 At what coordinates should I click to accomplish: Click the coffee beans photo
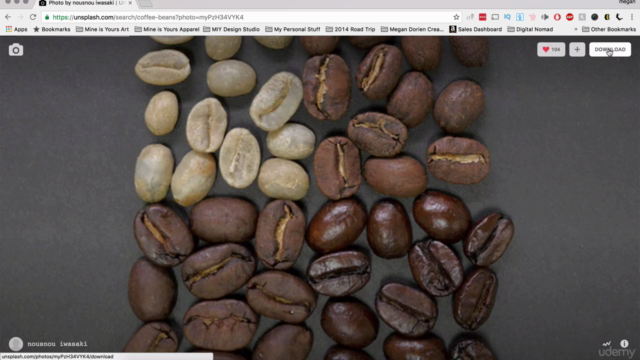point(320,198)
